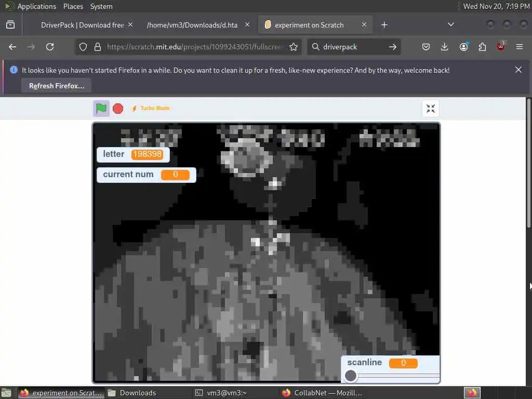Click the workspace switcher Firefox thumbnail
The height and width of the screenshot is (399, 532).
click(472, 393)
